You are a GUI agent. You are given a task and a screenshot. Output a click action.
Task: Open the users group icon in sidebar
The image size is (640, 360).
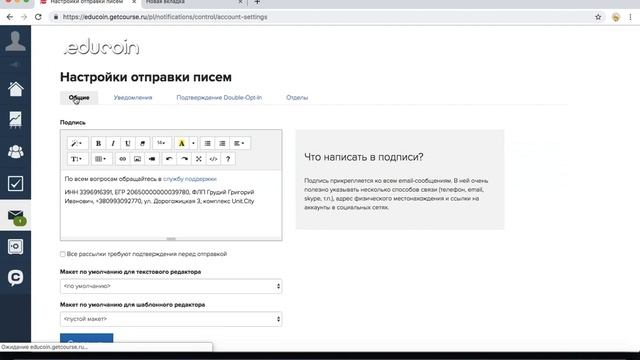[16, 152]
